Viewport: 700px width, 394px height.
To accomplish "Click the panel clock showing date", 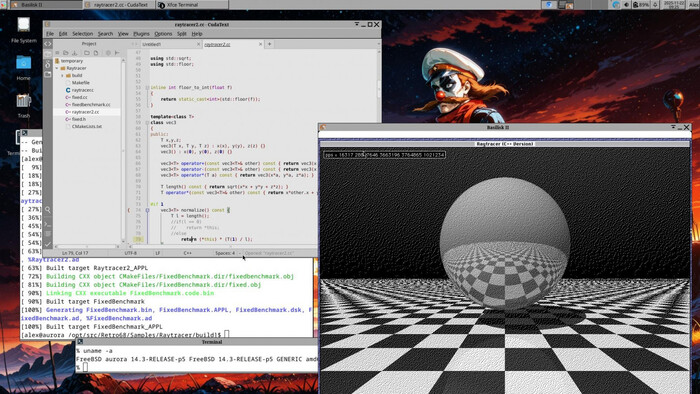I will tap(674, 5).
